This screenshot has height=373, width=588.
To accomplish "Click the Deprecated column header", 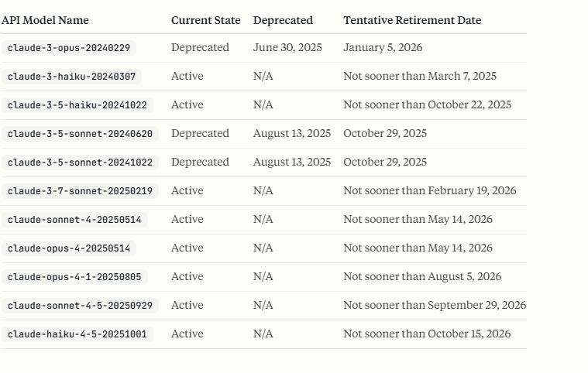I will click(x=283, y=20).
